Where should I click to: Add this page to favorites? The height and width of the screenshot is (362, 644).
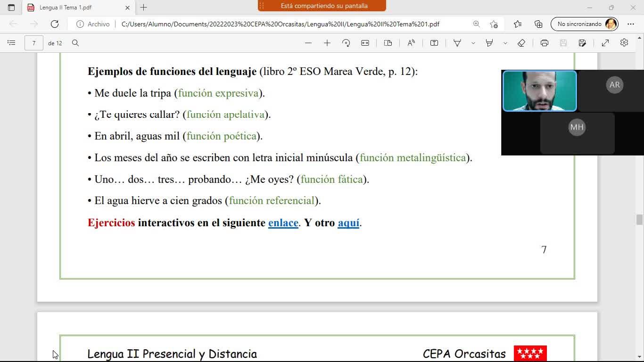(x=494, y=24)
